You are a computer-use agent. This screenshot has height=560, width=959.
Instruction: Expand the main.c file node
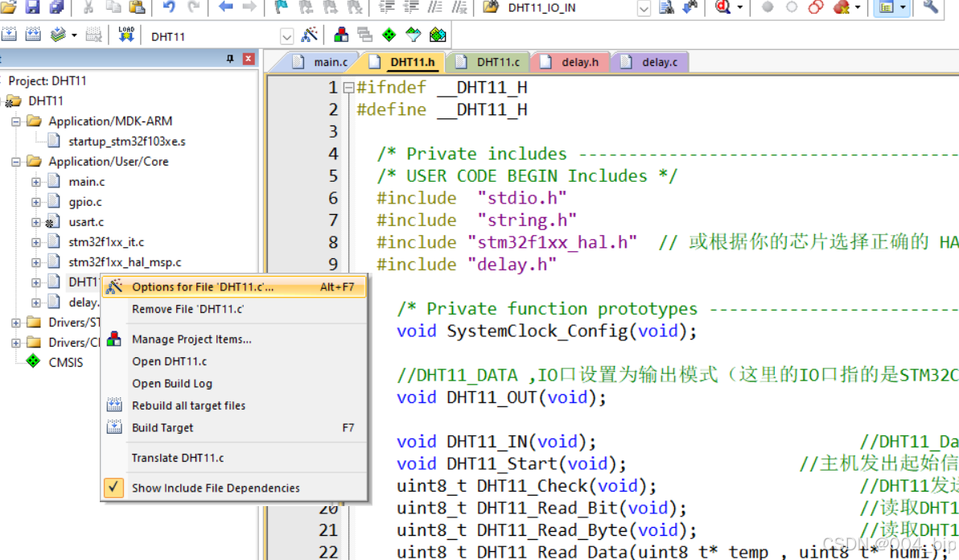36,182
